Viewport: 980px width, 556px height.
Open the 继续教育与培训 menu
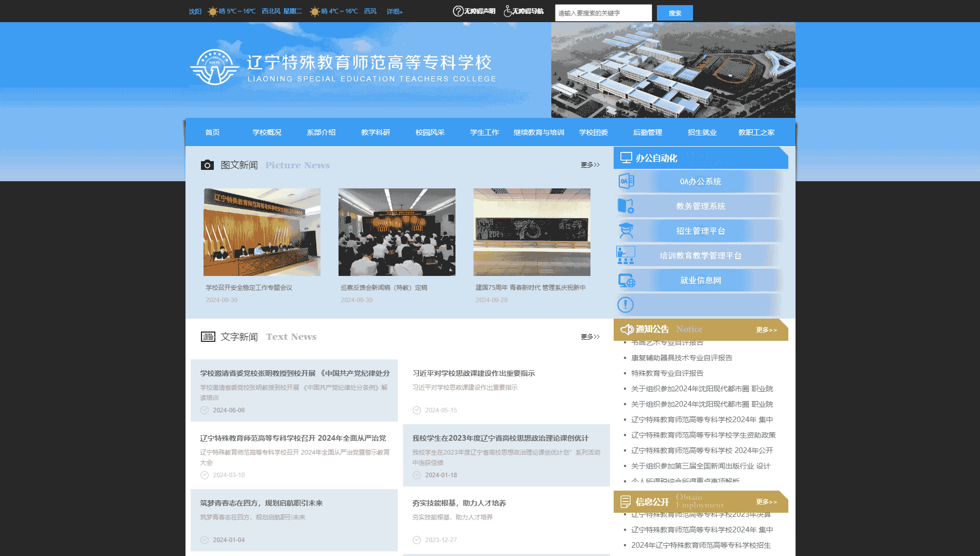(x=539, y=132)
